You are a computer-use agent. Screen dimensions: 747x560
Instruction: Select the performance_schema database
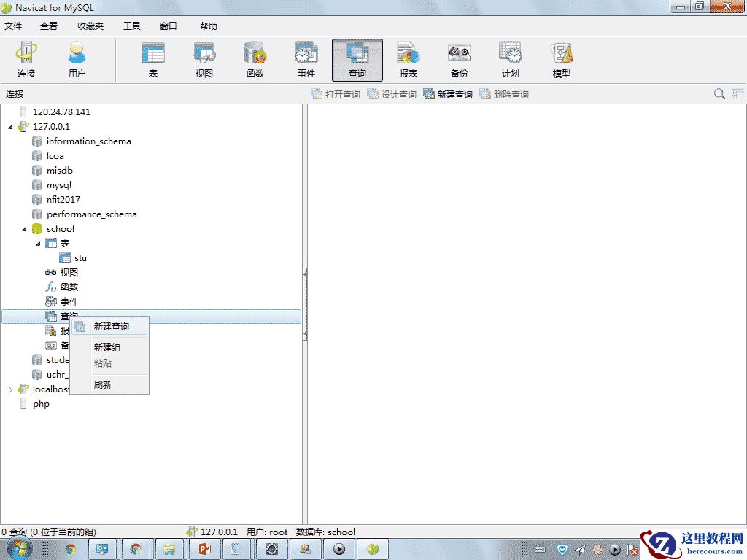tap(92, 214)
